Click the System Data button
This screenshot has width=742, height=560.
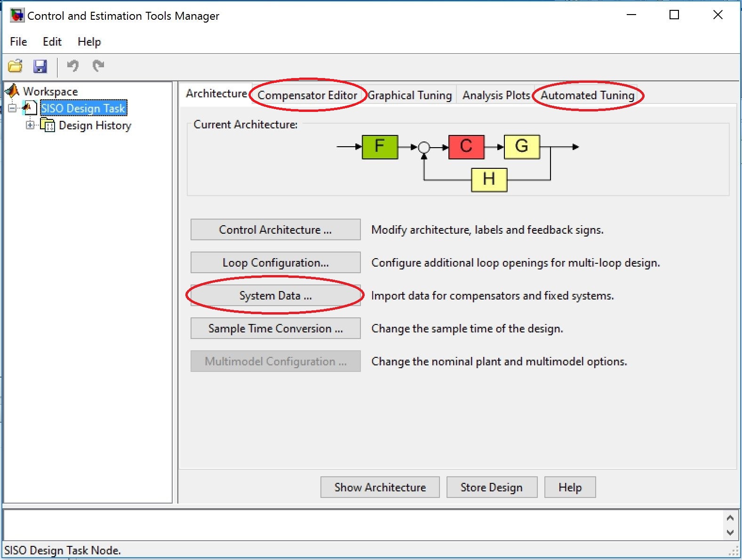pos(276,295)
